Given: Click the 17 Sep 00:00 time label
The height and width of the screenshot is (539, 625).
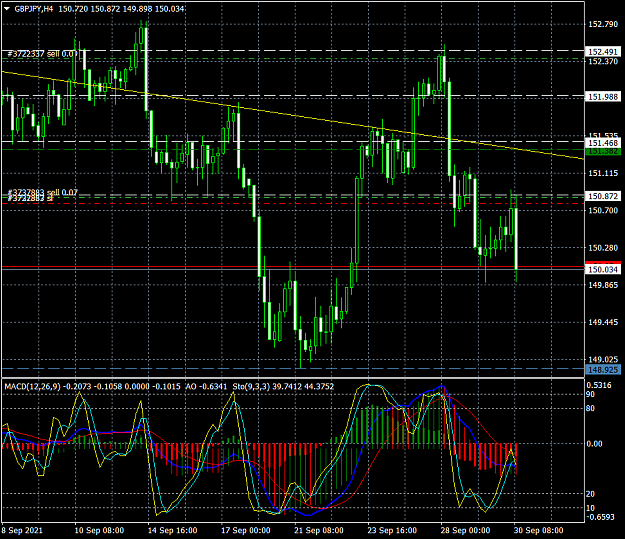Looking at the screenshot, I should [246, 530].
